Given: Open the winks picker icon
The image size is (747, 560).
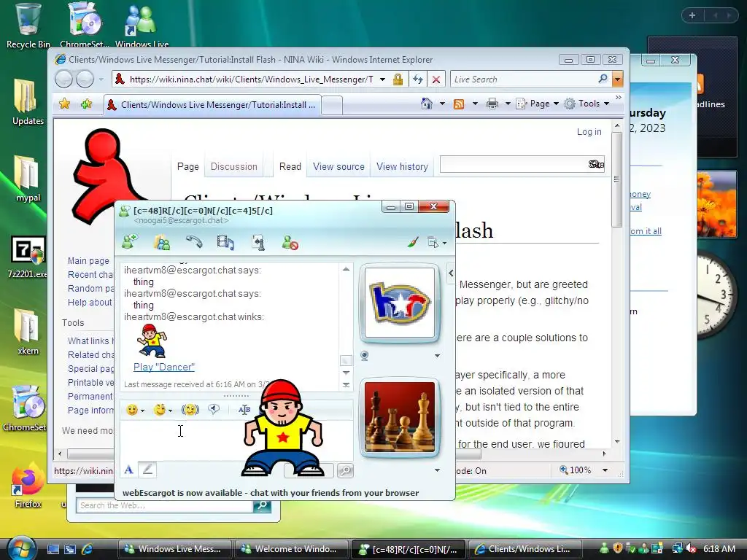Looking at the screenshot, I should coord(160,410).
